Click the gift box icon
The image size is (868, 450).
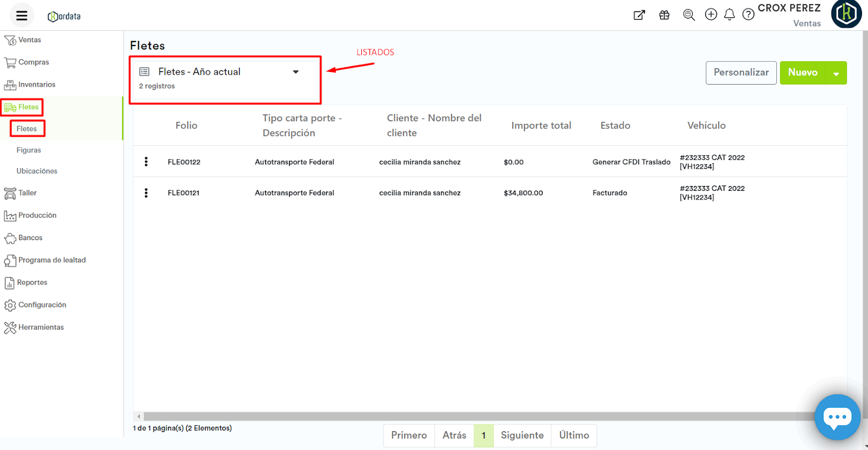[664, 15]
